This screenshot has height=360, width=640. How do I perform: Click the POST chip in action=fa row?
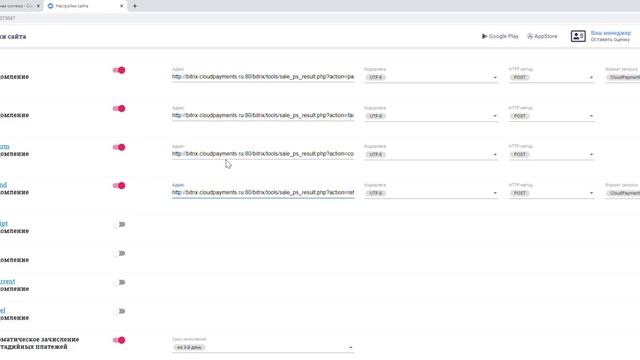tap(520, 116)
